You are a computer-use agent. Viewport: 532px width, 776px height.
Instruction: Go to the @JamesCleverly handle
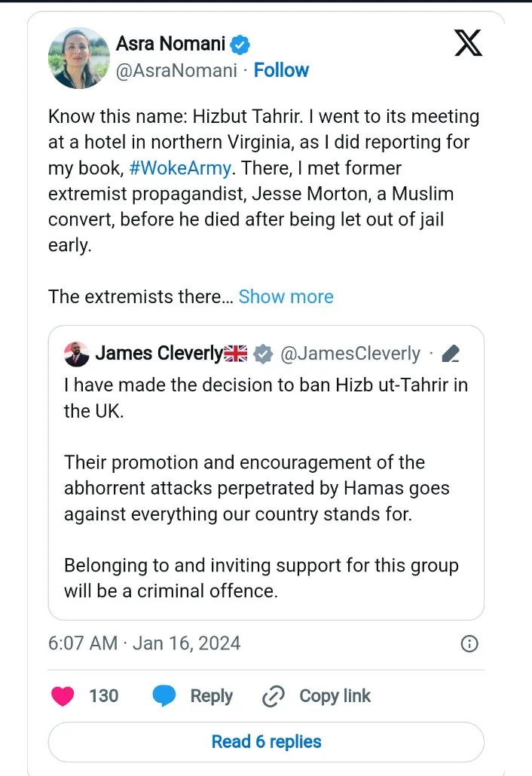350,353
